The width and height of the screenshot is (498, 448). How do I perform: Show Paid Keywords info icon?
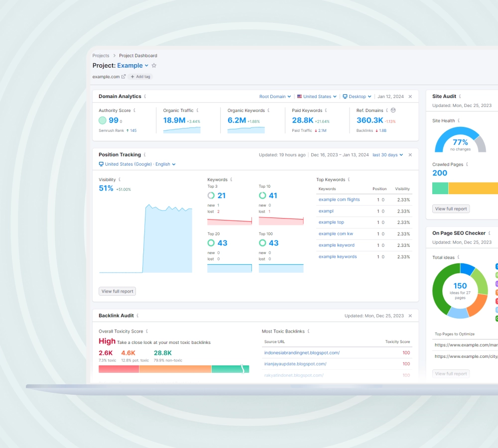(x=326, y=110)
